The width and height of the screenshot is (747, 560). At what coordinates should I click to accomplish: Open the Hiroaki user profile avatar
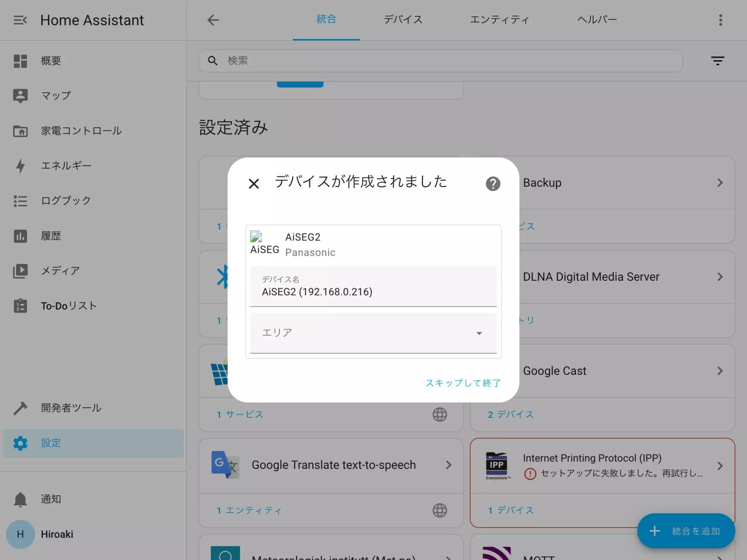pyautogui.click(x=20, y=534)
